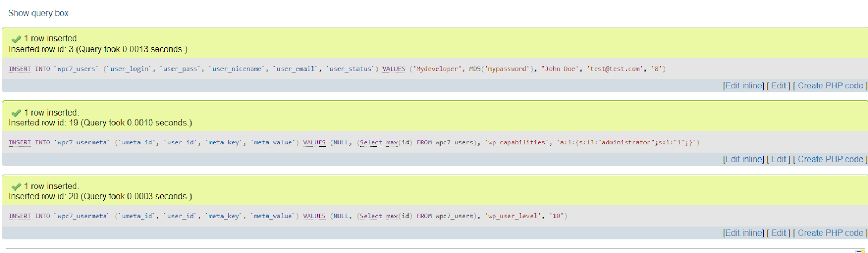Screen dimensions: 868x253
Task: Click the 'test@test.com' value in query
Action: [x=615, y=69]
